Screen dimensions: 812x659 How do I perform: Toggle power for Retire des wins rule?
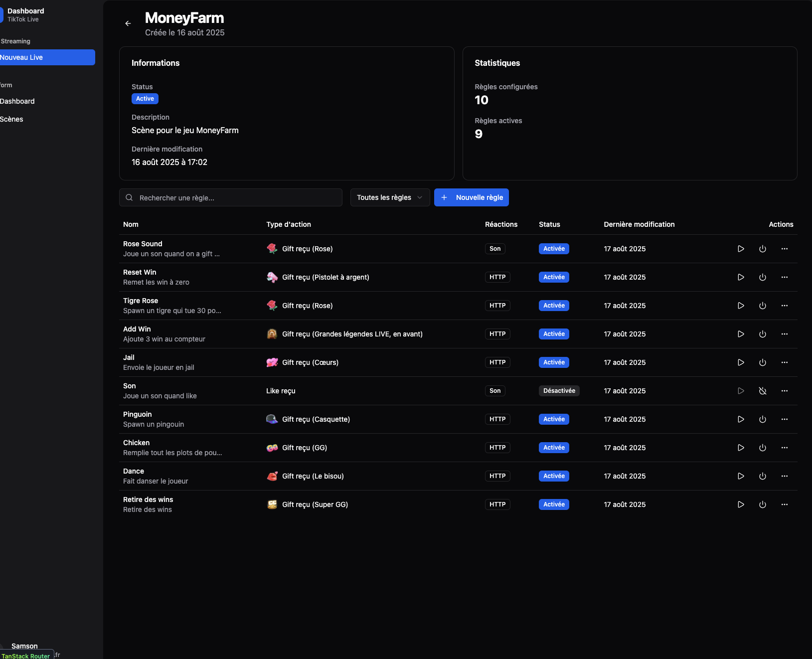pyautogui.click(x=763, y=504)
